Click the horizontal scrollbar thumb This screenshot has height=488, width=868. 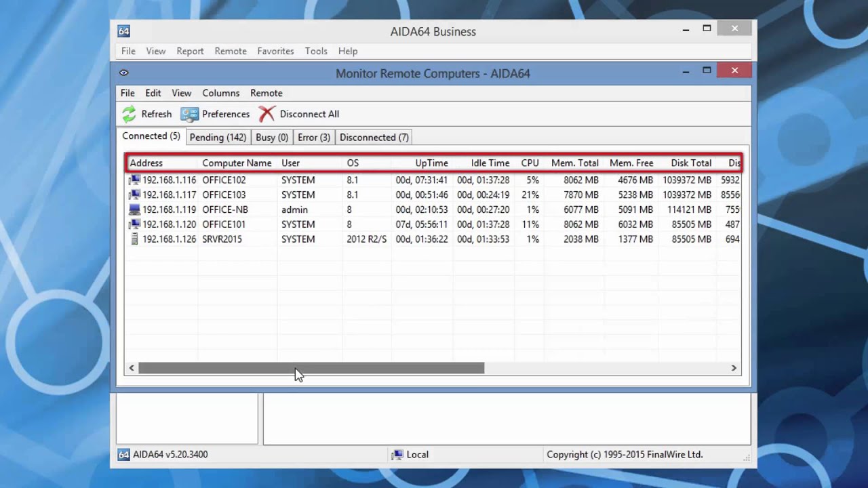coord(311,368)
